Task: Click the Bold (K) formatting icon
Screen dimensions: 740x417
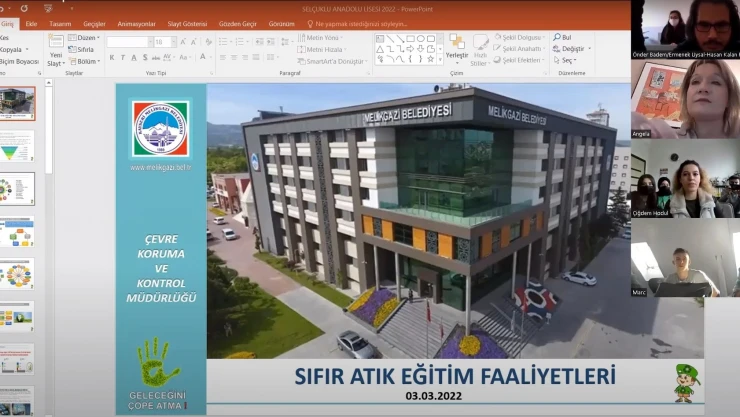Action: (111, 58)
